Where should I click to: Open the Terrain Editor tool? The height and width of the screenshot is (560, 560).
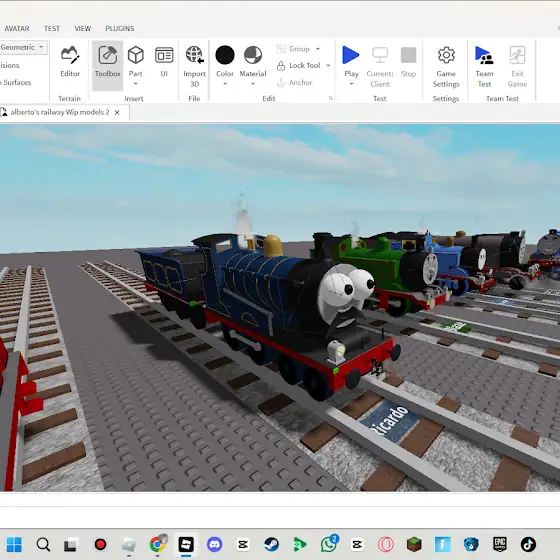click(x=70, y=61)
